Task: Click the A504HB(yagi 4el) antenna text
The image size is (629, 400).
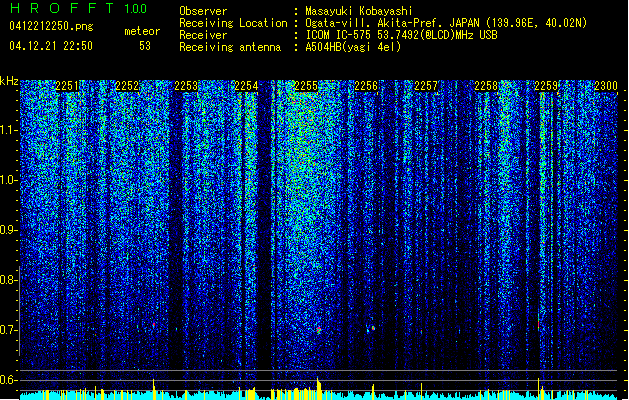Action: click(353, 47)
